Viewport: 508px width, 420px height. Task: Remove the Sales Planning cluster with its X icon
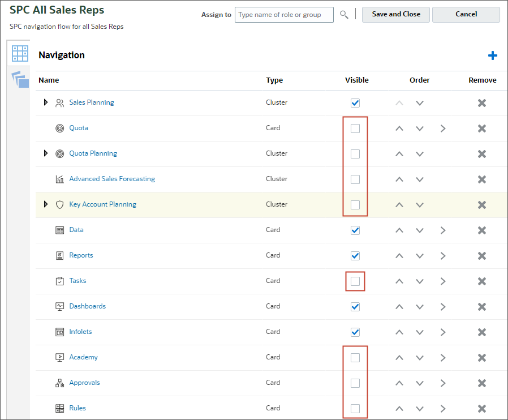tap(481, 102)
